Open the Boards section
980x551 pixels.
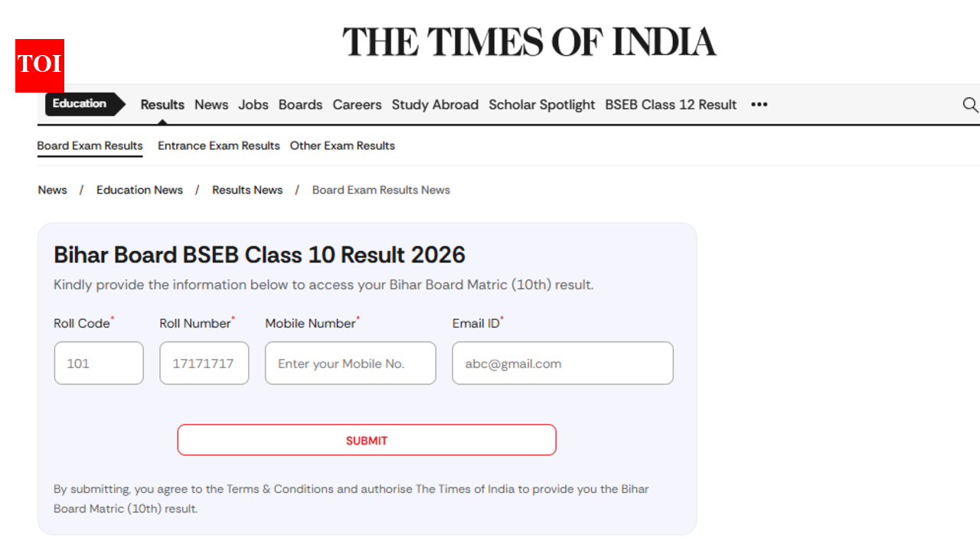300,105
